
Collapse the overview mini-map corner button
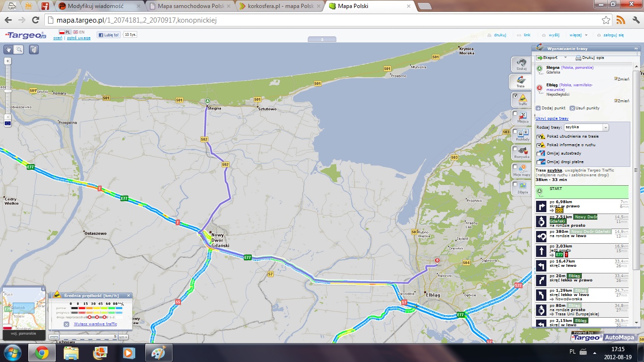[x=43, y=289]
